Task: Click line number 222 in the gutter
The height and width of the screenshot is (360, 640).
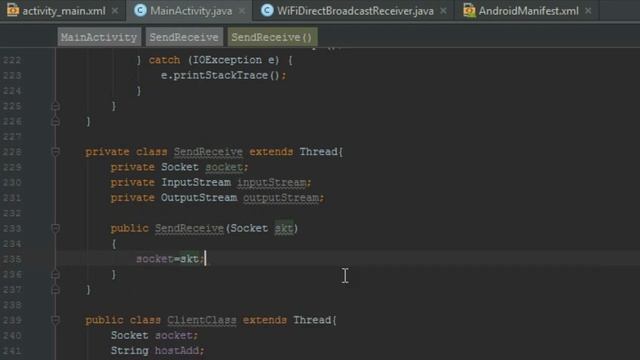Action: point(12,60)
